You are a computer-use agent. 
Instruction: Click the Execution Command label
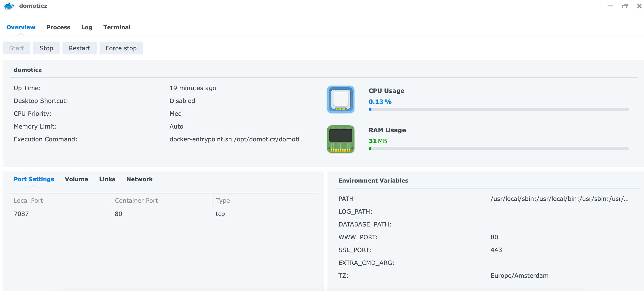click(x=46, y=139)
